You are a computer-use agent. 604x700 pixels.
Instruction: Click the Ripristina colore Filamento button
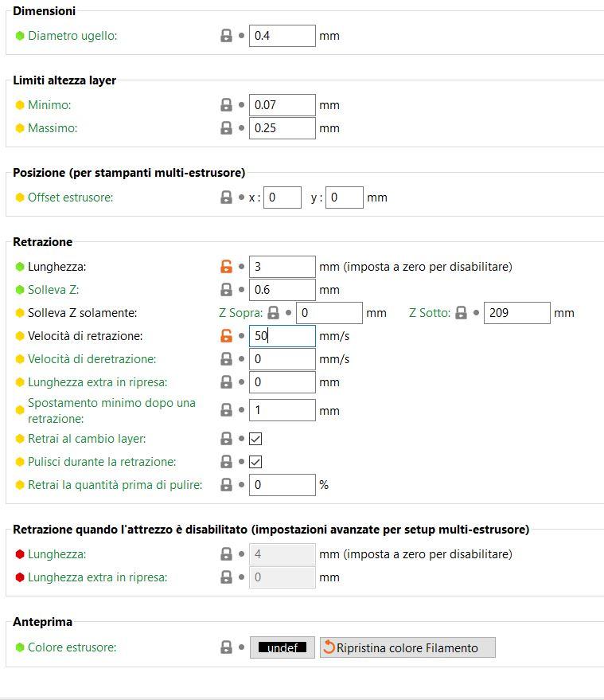click(407, 647)
